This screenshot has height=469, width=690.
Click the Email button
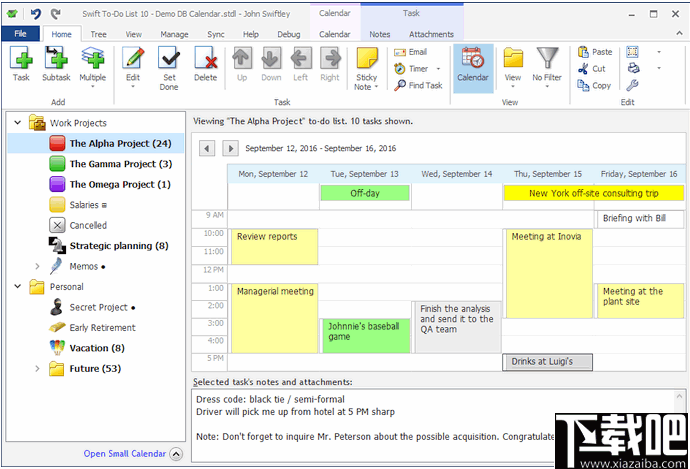[x=411, y=52]
